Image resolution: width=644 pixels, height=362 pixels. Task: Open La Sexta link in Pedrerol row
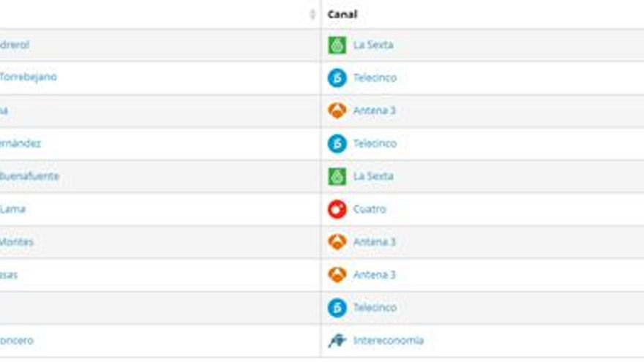tap(373, 45)
